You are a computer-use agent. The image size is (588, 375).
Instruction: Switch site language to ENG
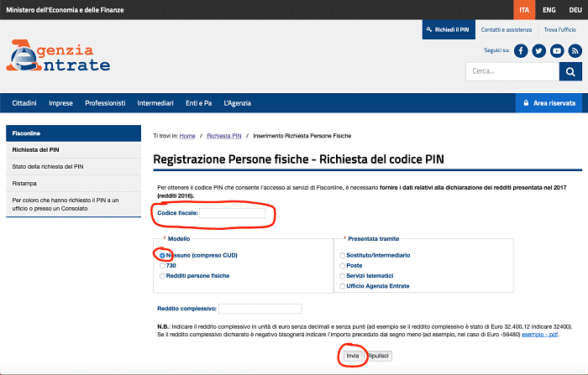click(x=548, y=9)
